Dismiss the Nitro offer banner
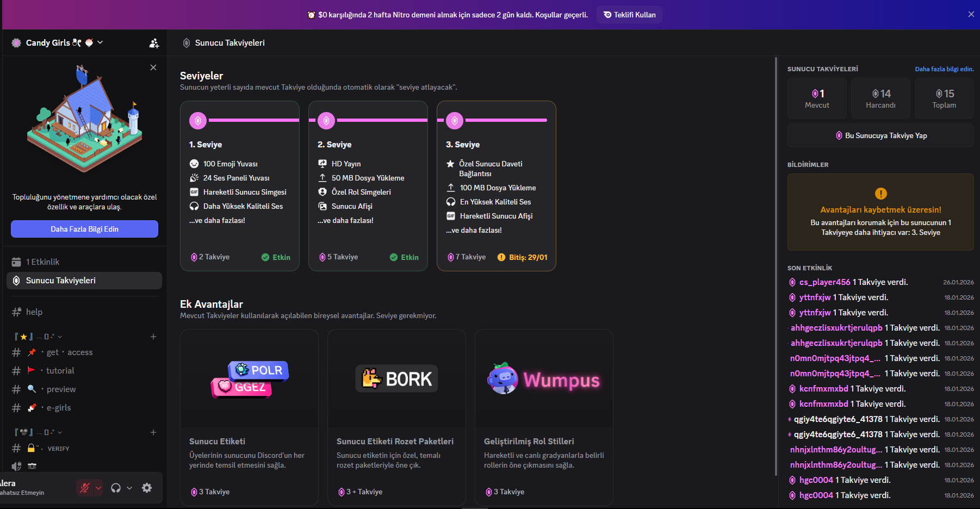Image resolution: width=980 pixels, height=509 pixels. click(x=971, y=14)
